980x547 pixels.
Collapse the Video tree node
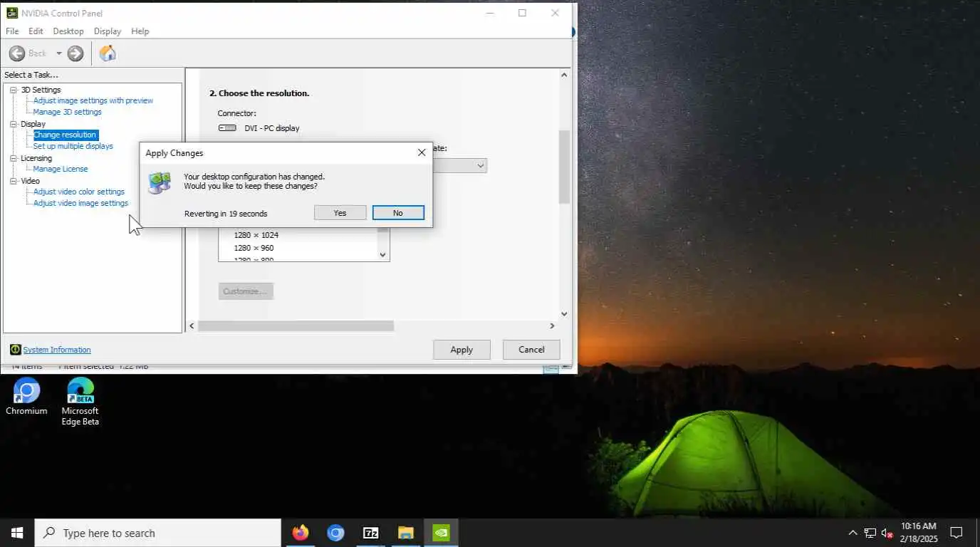14,181
